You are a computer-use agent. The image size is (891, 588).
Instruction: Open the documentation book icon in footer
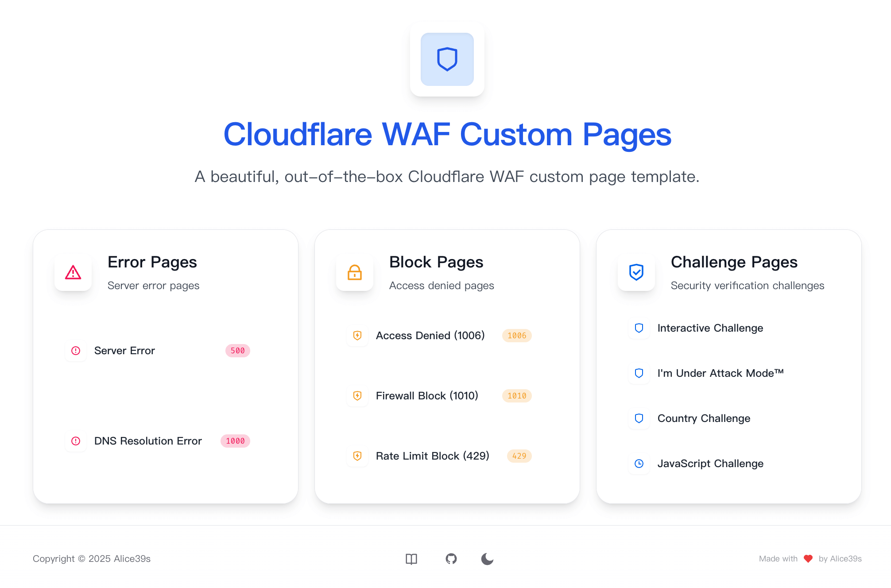(x=411, y=559)
